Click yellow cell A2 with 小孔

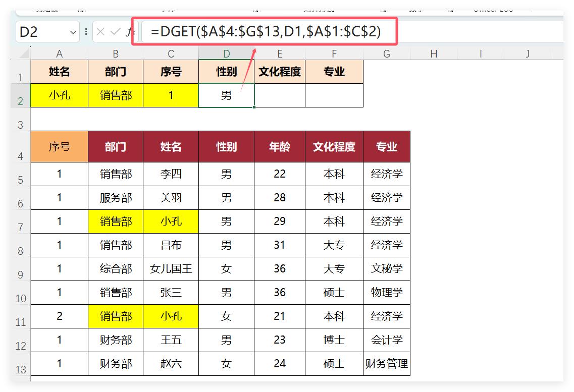59,95
